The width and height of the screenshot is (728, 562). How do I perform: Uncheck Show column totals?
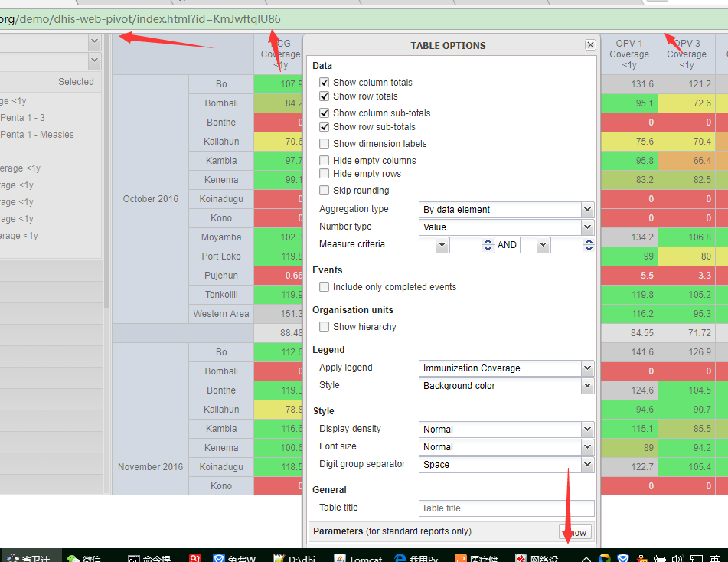pos(325,83)
